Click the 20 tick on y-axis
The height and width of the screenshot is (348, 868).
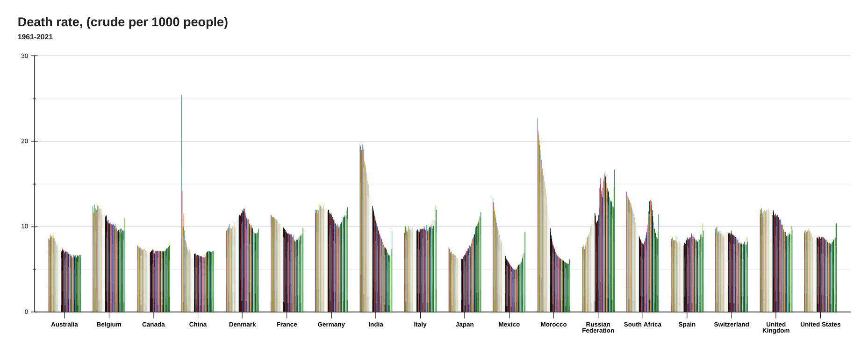point(24,142)
